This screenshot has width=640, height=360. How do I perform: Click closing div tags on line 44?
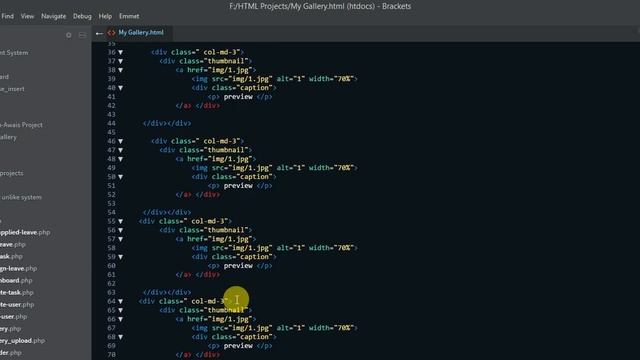click(167, 123)
